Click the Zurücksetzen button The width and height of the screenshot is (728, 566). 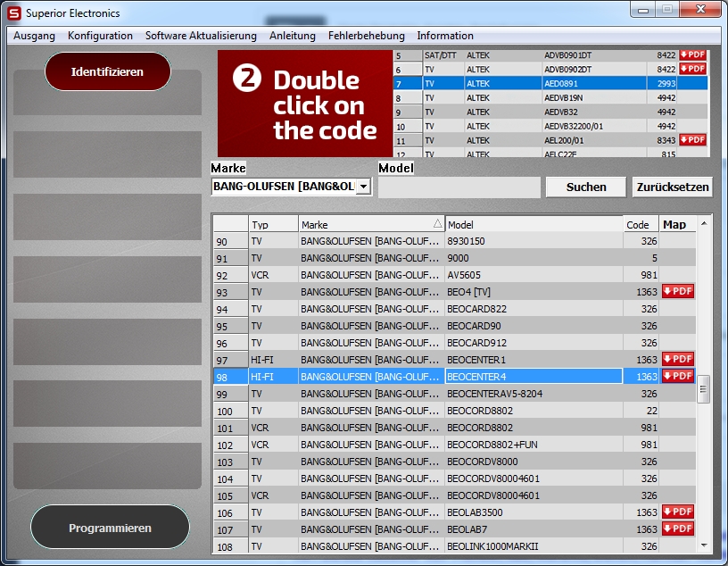click(x=673, y=187)
